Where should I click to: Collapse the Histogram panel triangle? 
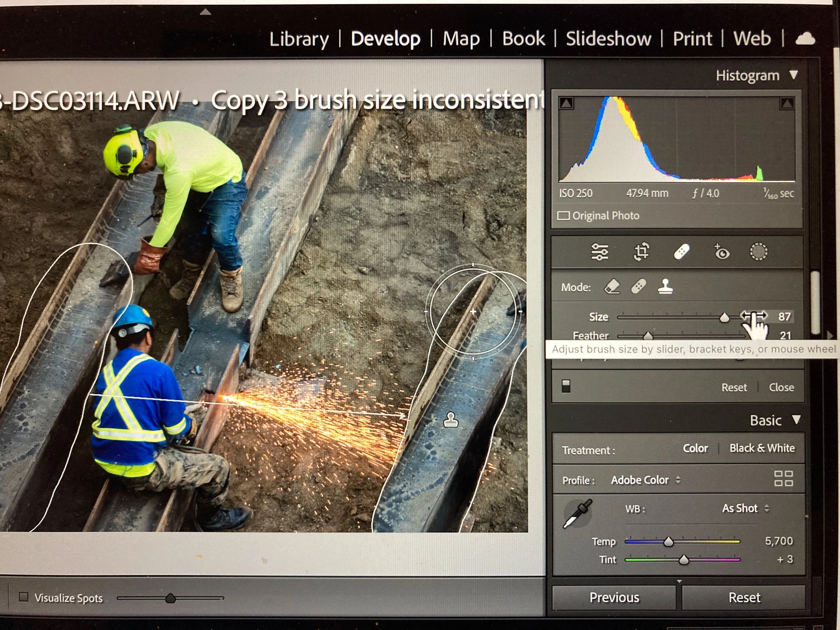click(x=794, y=75)
